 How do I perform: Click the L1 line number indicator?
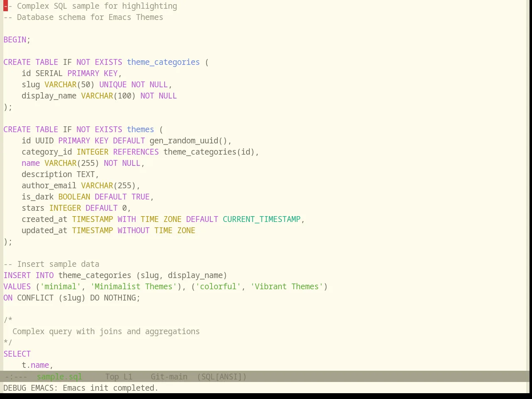coord(128,377)
